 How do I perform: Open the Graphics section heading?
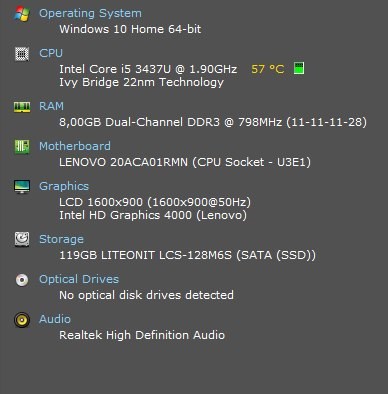64,186
